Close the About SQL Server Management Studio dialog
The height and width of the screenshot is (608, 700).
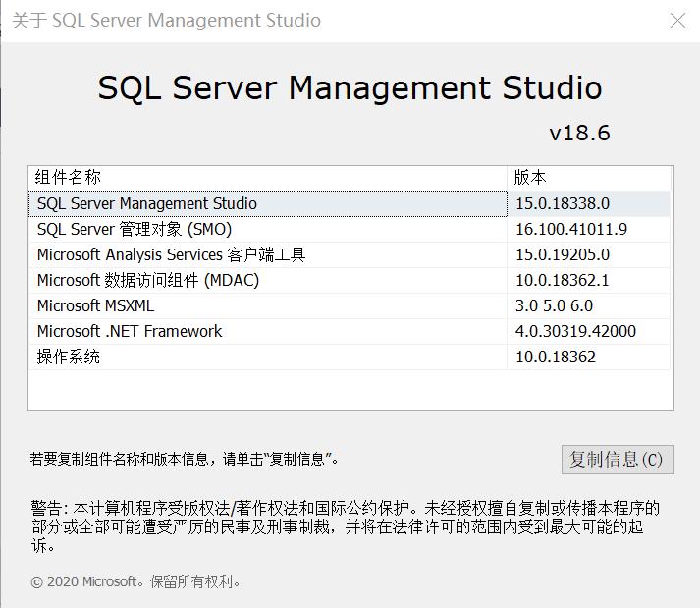click(677, 20)
